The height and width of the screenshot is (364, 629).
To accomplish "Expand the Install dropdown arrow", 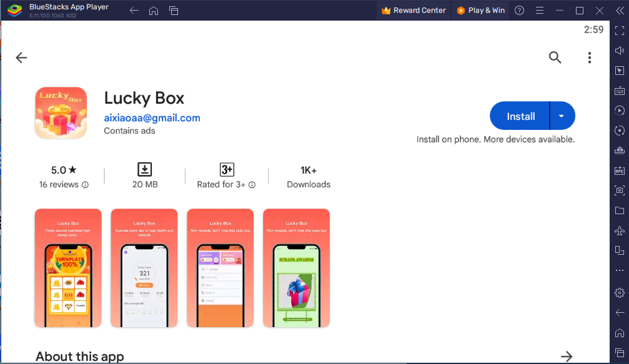I will [562, 116].
